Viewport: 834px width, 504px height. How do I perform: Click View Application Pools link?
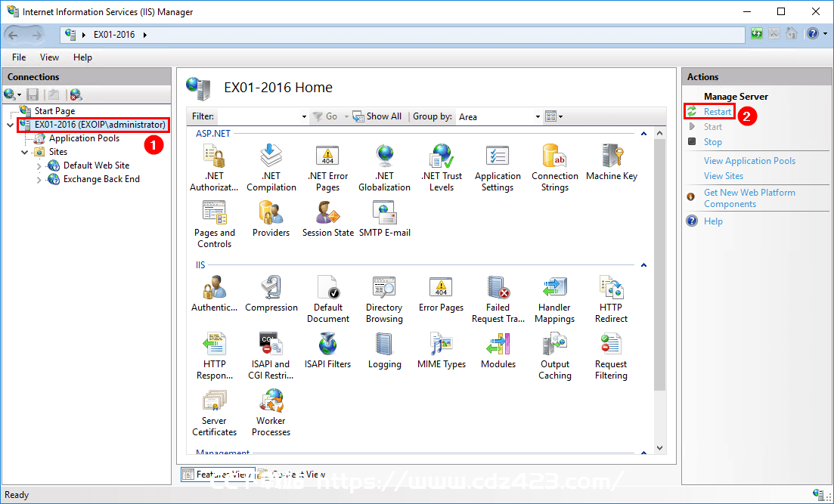point(749,160)
